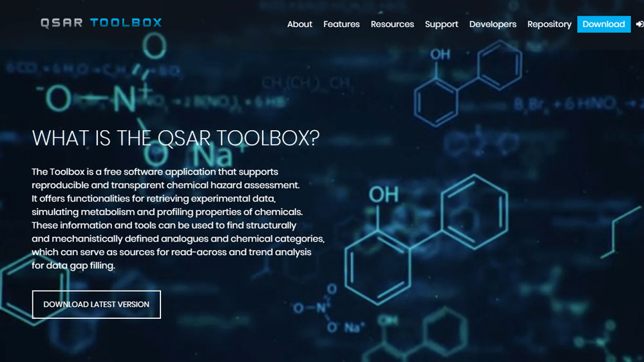Open the Features menu item
This screenshot has height=362, width=644.
[341, 24]
